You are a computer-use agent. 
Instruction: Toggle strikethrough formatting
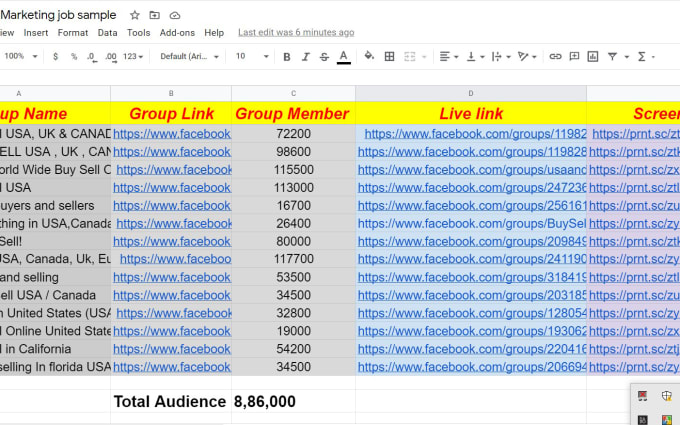pos(324,57)
